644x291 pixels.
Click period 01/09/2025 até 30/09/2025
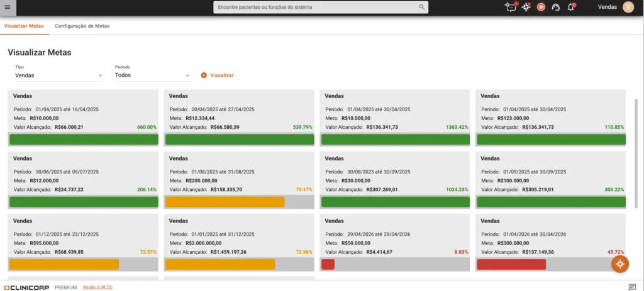(535, 172)
